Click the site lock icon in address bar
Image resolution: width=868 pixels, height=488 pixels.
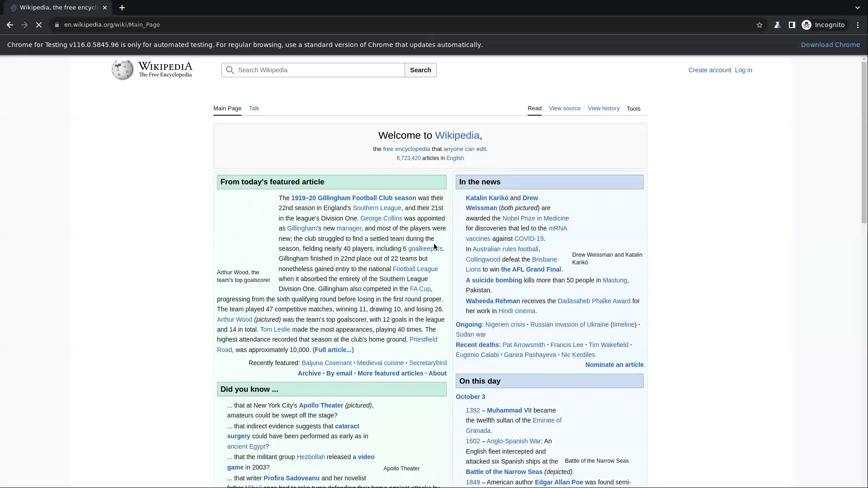[57, 25]
